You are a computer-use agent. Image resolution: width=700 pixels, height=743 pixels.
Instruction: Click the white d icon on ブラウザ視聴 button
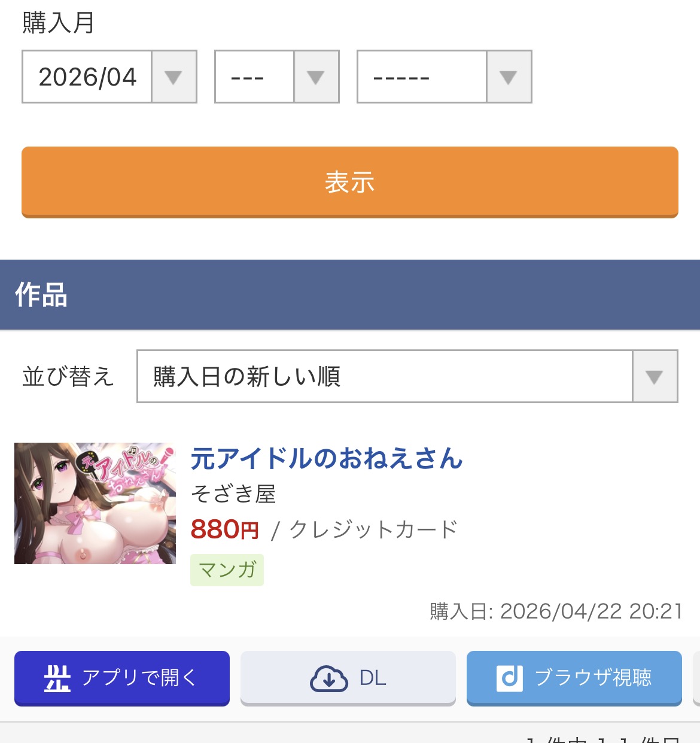[x=509, y=678]
